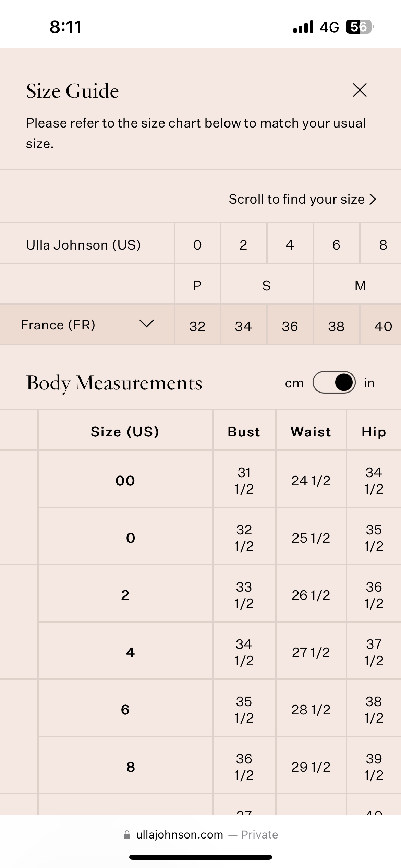401x868 pixels.
Task: Close the Size Guide panel
Action: [x=360, y=91]
